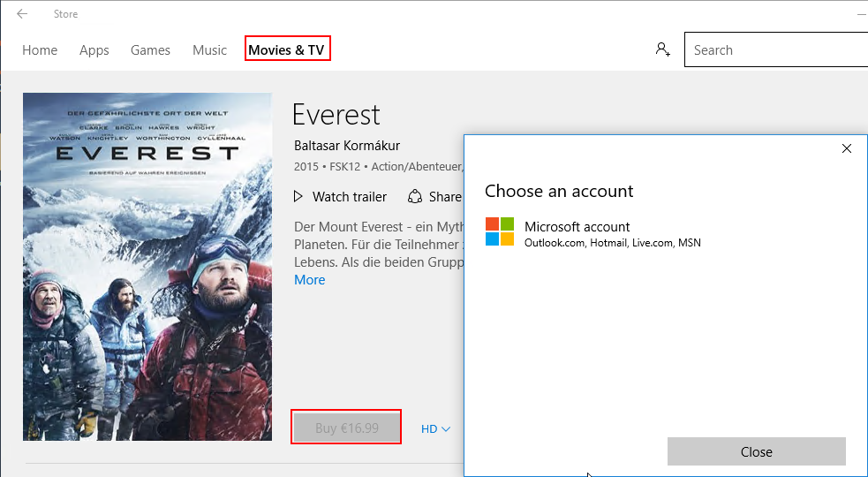
Task: Click the Everest movie title
Action: click(x=336, y=115)
